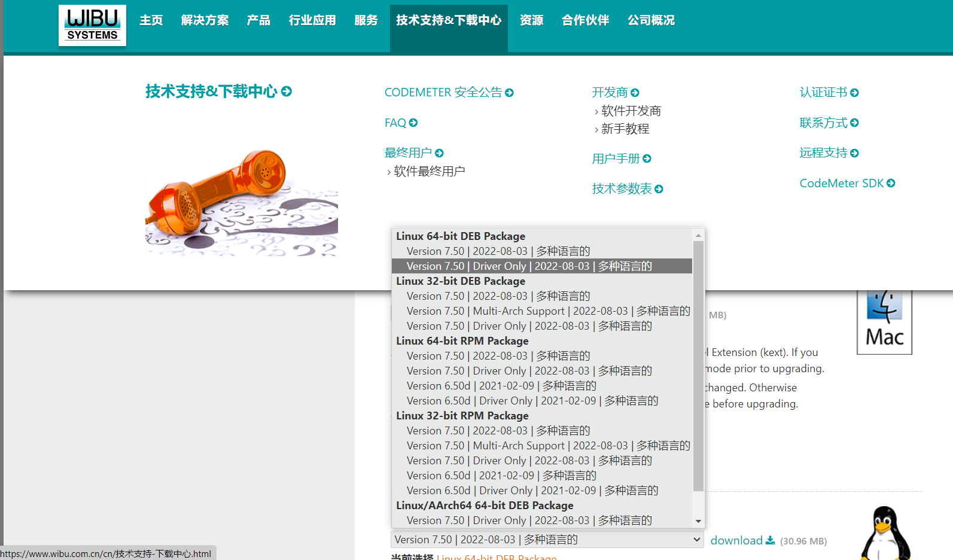
Task: Click the WIBU Systems logo
Action: tap(92, 25)
